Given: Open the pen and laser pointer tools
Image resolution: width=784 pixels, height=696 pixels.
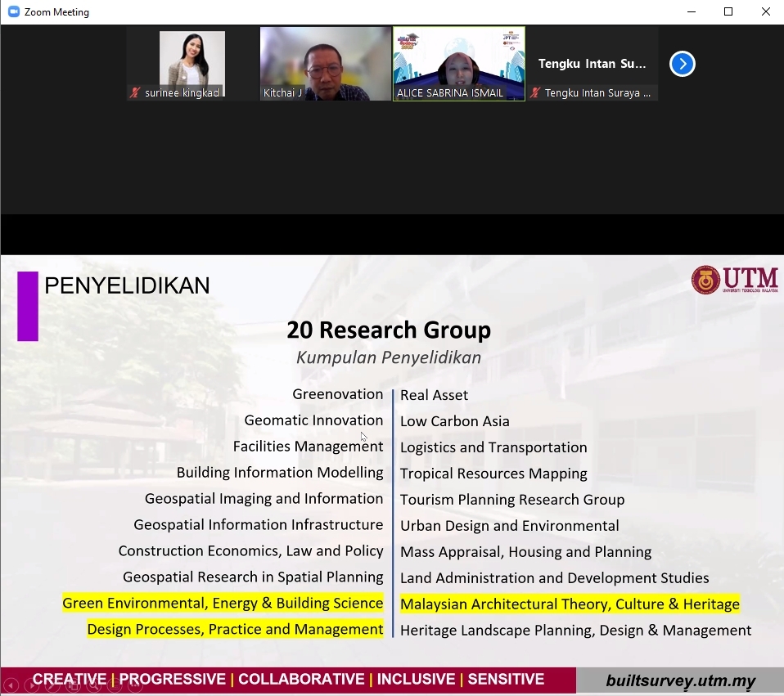Looking at the screenshot, I should click(x=52, y=685).
